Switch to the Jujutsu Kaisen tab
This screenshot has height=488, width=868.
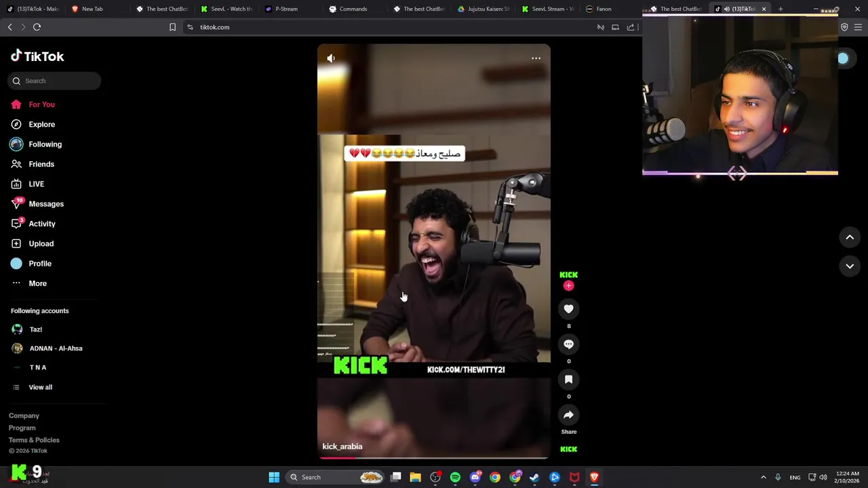(484, 9)
